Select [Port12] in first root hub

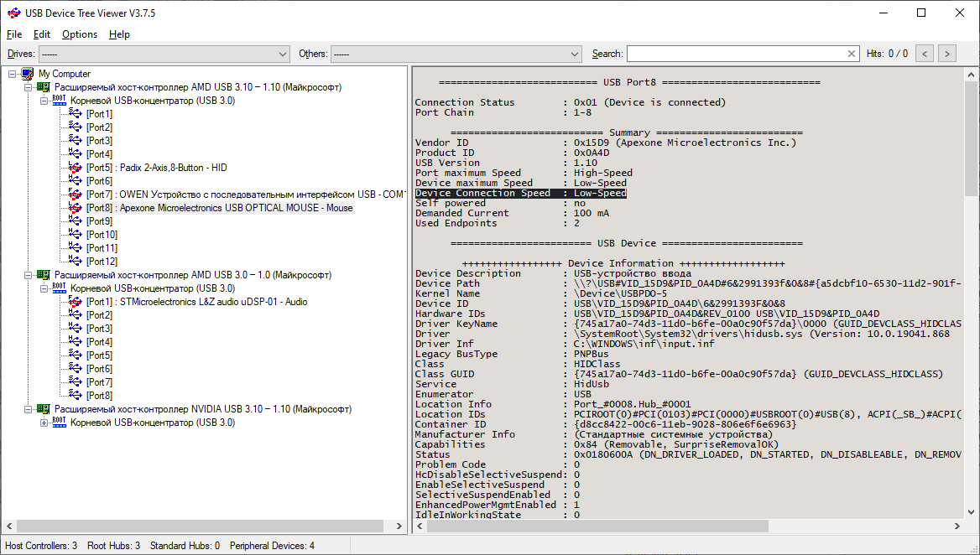click(102, 262)
